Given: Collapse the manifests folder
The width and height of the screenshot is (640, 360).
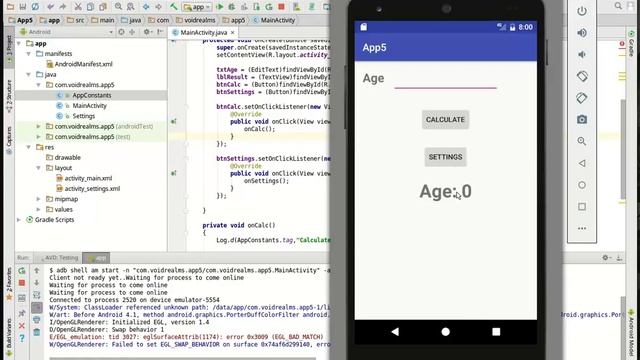Looking at the screenshot, I should coord(29,53).
